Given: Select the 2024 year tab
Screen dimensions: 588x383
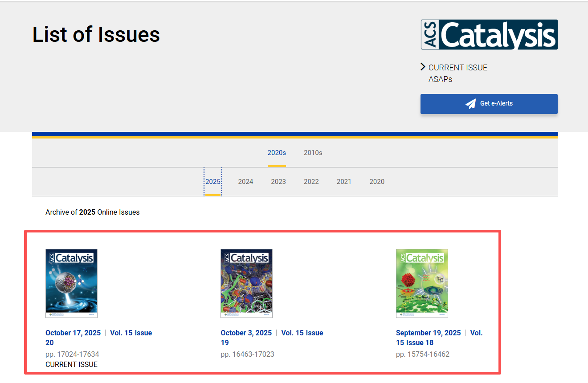Looking at the screenshot, I should pos(245,182).
